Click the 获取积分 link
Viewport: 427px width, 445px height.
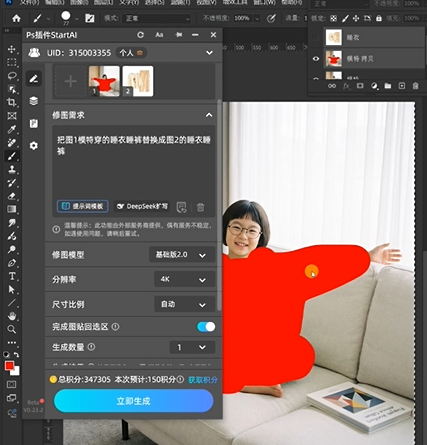(203, 380)
